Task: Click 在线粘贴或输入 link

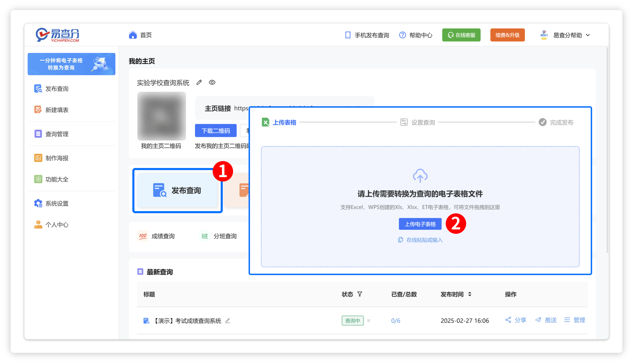Action: pyautogui.click(x=420, y=240)
